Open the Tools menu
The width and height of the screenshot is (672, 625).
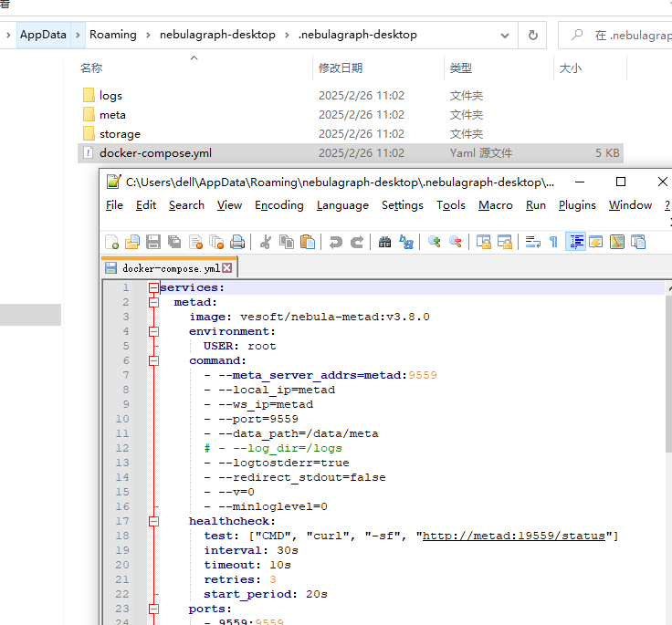451,205
